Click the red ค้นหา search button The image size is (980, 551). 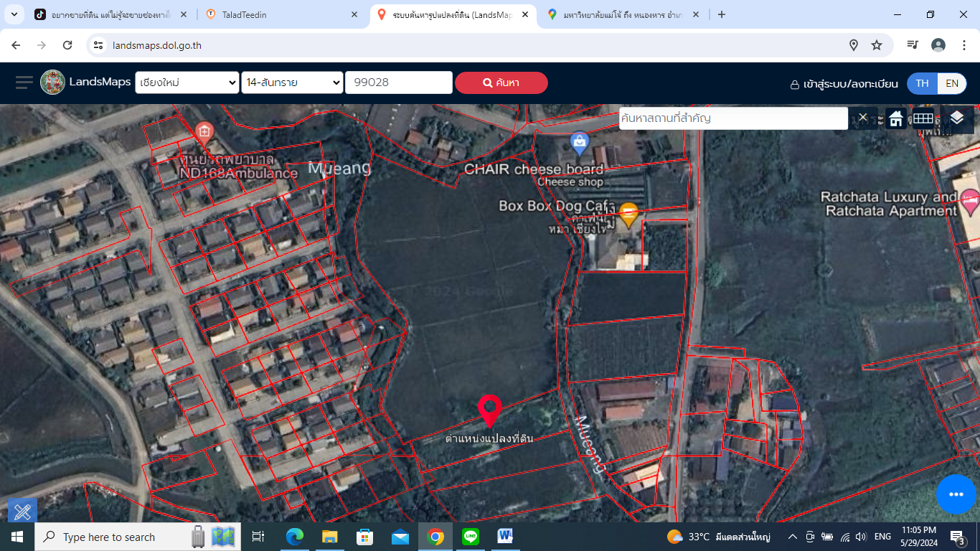coord(501,83)
